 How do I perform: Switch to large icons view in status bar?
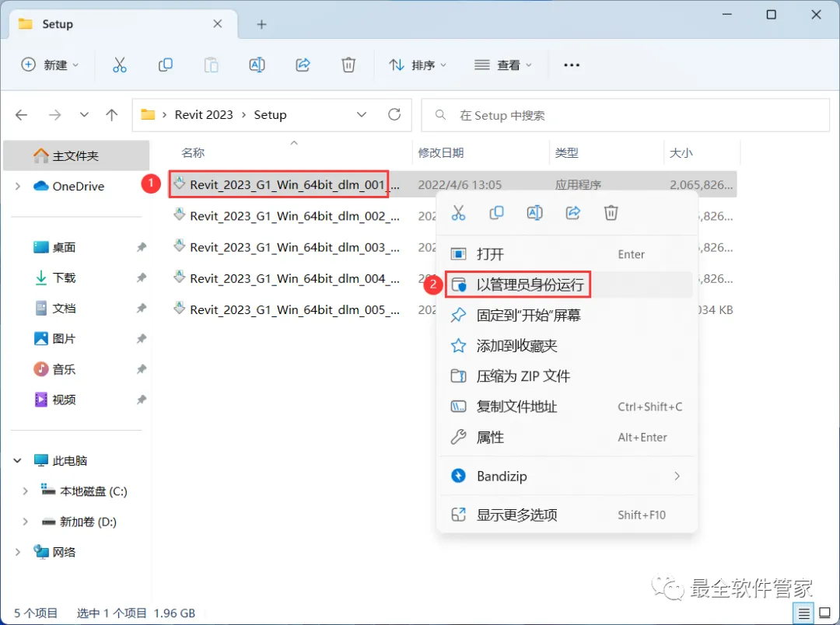(825, 614)
